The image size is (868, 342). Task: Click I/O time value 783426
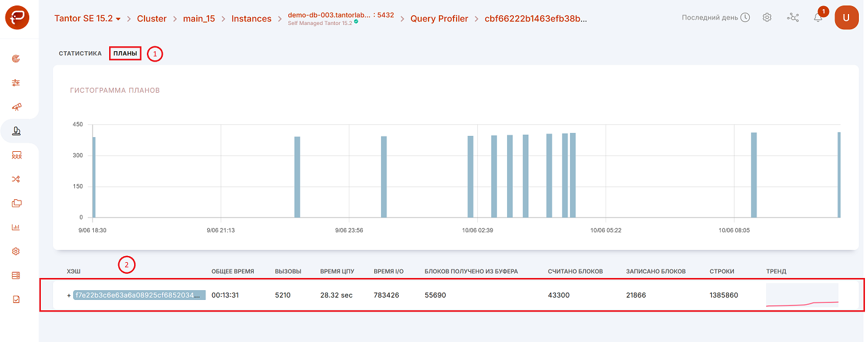pos(386,295)
